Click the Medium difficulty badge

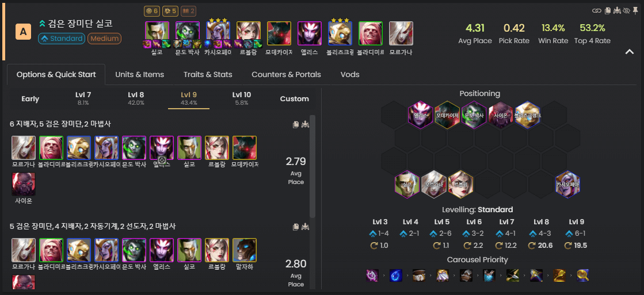[104, 39]
